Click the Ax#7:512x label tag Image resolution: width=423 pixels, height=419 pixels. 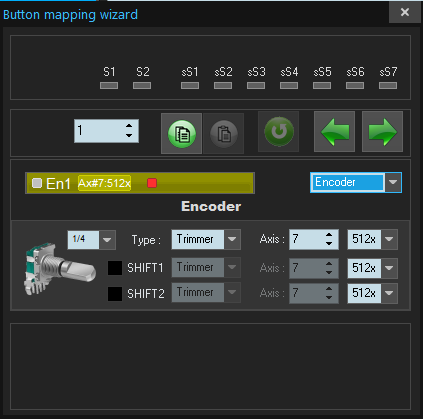point(104,183)
